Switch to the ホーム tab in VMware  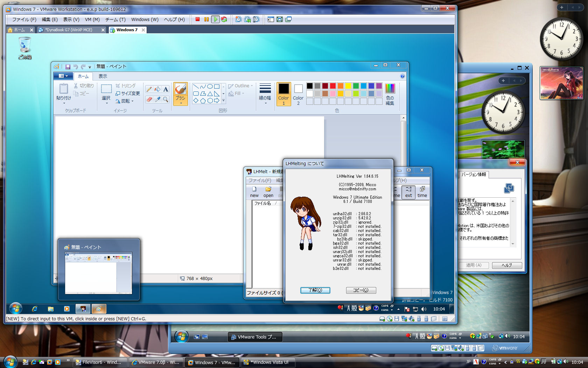click(x=20, y=30)
